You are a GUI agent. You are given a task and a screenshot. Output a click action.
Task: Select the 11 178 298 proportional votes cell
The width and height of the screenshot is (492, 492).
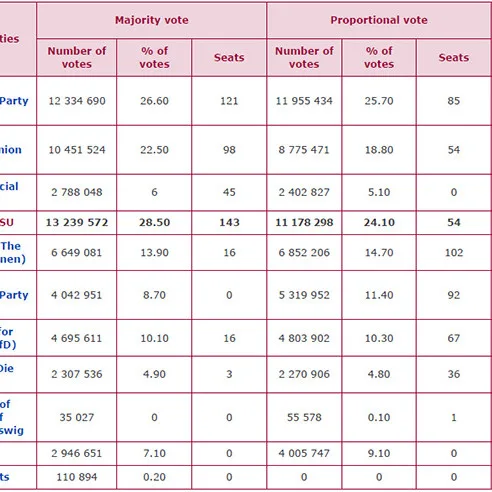click(304, 222)
